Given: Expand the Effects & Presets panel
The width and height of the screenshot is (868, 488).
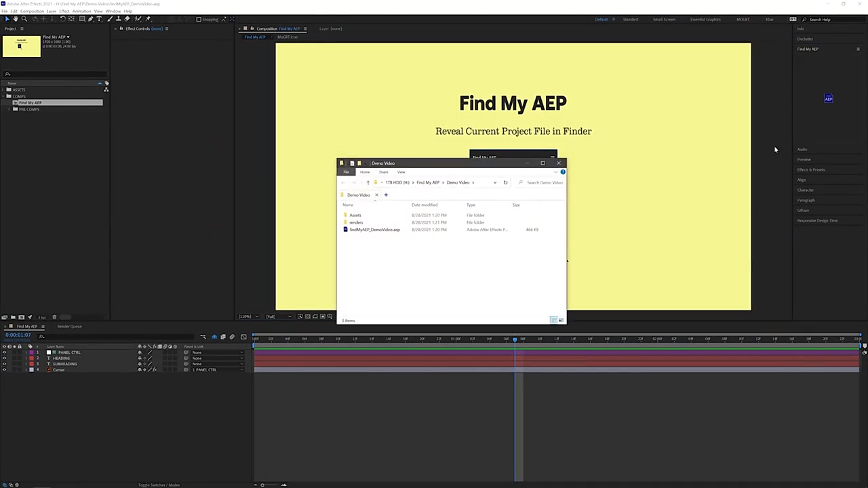Looking at the screenshot, I should pyautogui.click(x=811, y=169).
